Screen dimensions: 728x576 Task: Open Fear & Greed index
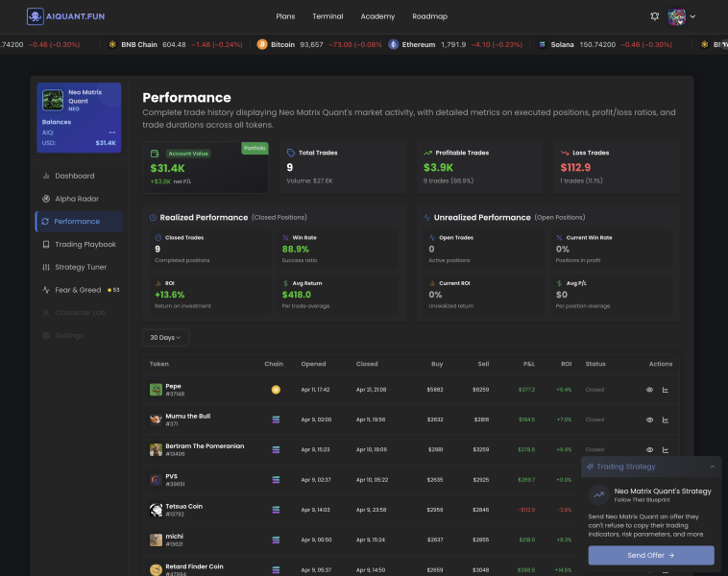(78, 290)
